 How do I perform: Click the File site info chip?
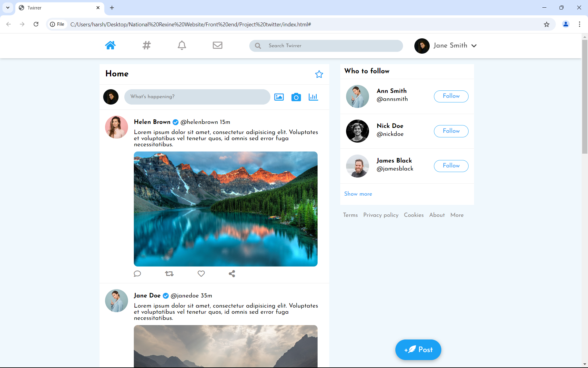[57, 24]
